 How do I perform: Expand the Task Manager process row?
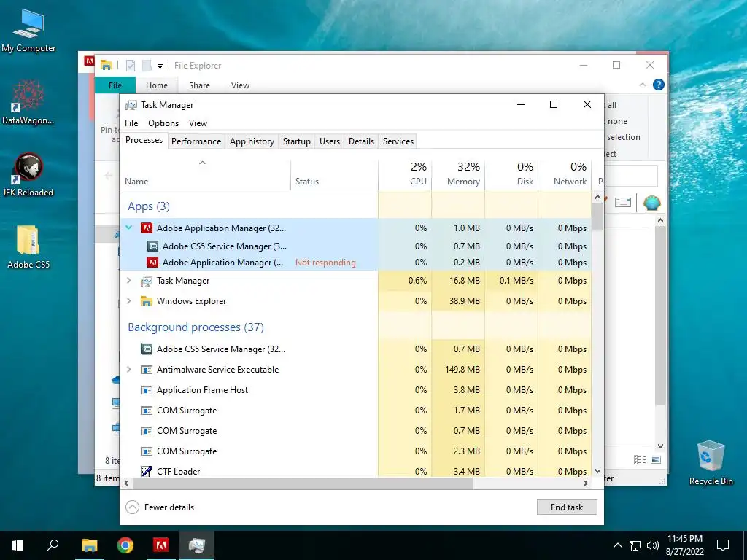[129, 281]
